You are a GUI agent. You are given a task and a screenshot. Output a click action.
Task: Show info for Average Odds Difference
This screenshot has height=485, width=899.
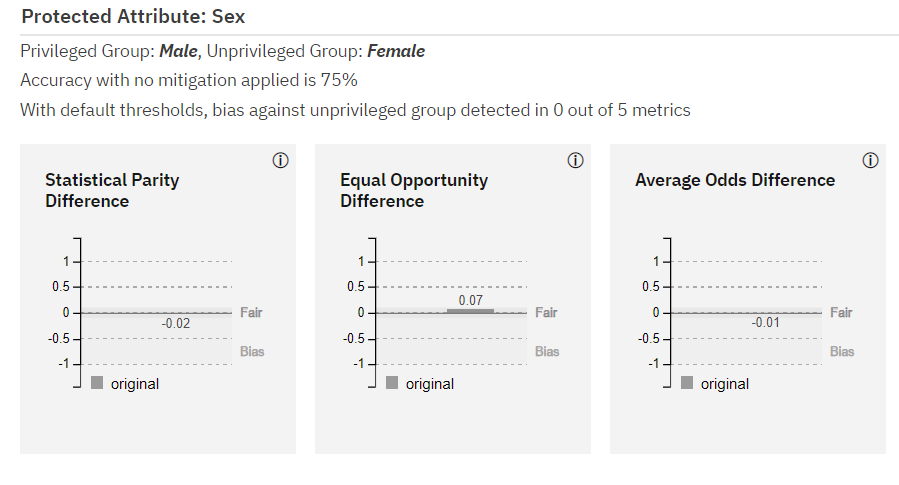click(x=870, y=161)
